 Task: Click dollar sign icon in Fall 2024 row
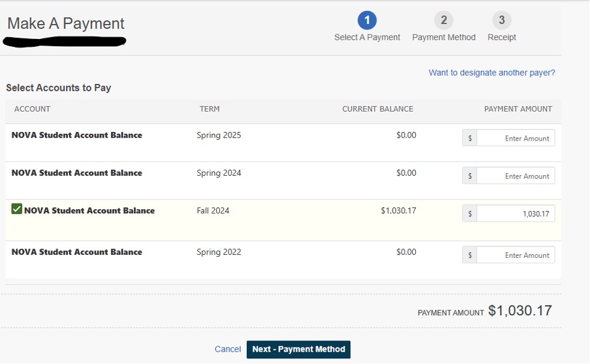coord(470,213)
